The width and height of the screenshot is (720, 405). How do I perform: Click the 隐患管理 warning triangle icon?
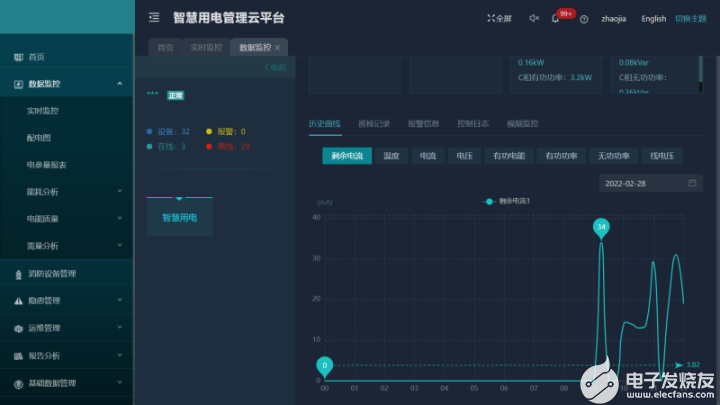pyautogui.click(x=18, y=301)
